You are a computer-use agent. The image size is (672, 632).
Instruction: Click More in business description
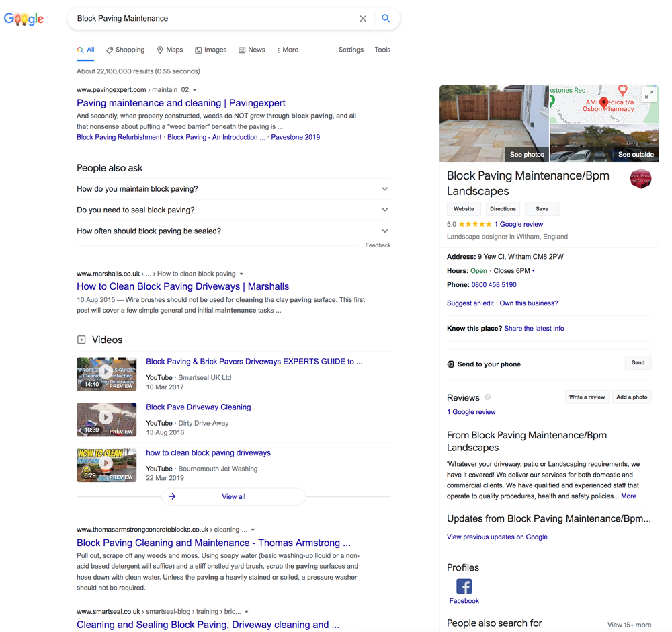click(x=629, y=496)
